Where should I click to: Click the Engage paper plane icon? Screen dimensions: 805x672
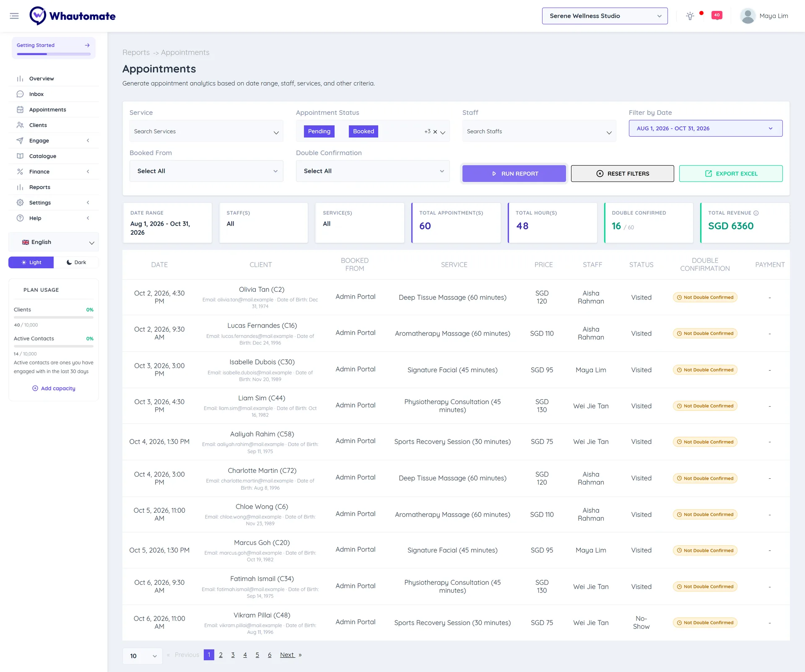click(x=20, y=141)
